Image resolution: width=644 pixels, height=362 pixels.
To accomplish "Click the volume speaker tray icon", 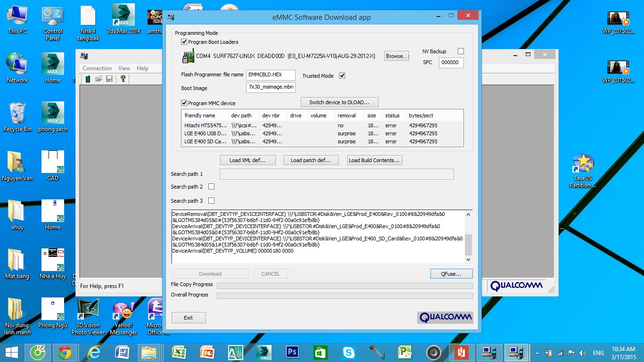I will 583,353.
